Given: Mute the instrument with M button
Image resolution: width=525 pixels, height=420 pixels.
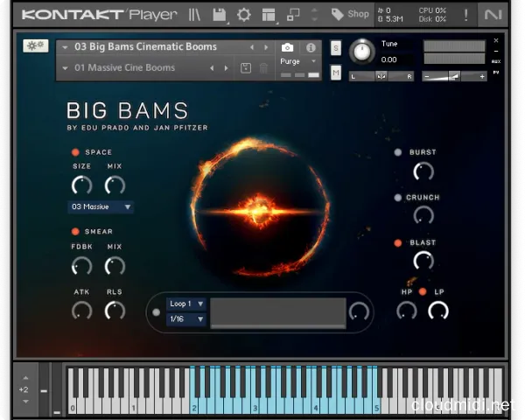Looking at the screenshot, I should (x=336, y=73).
